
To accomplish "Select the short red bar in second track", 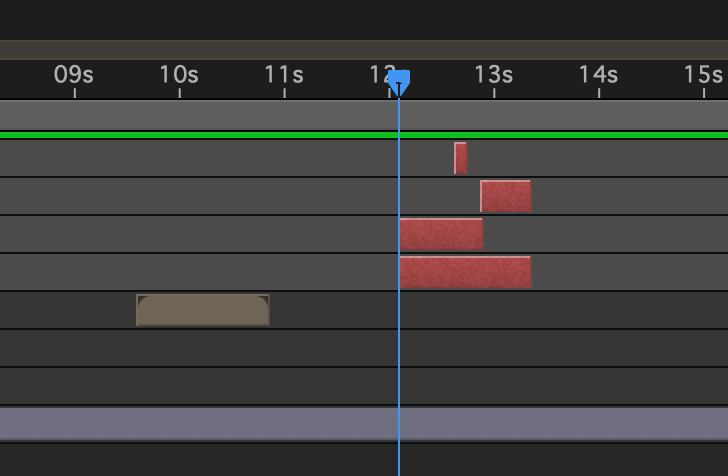I will [505, 196].
